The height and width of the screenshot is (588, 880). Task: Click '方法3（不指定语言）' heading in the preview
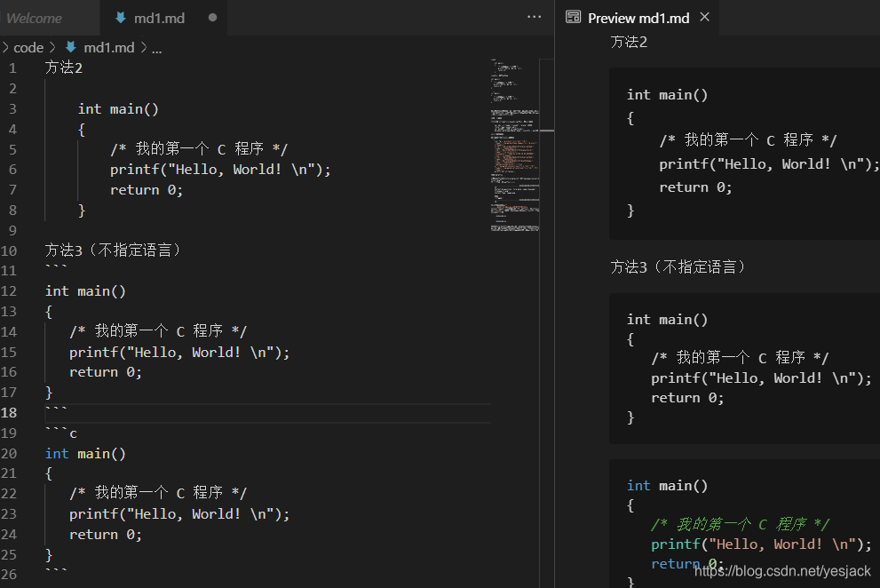[678, 266]
